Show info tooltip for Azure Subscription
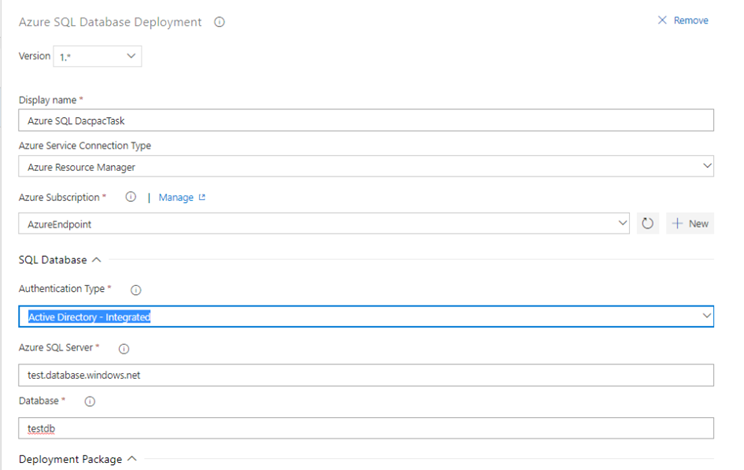Viewport: 744px width, 470px height. 130,197
